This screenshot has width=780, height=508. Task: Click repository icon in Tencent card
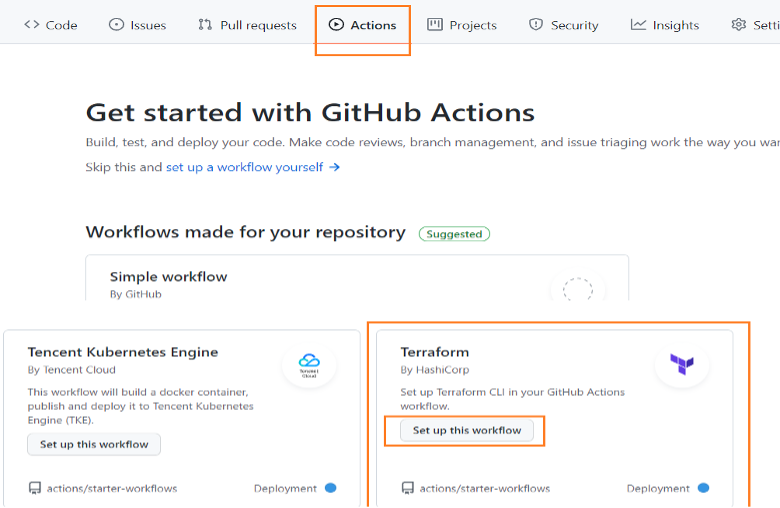tap(34, 488)
